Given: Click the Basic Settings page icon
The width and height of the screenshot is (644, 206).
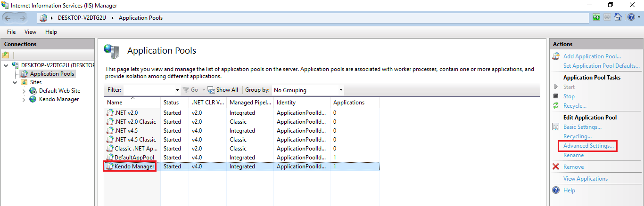Looking at the screenshot, I should click(556, 127).
